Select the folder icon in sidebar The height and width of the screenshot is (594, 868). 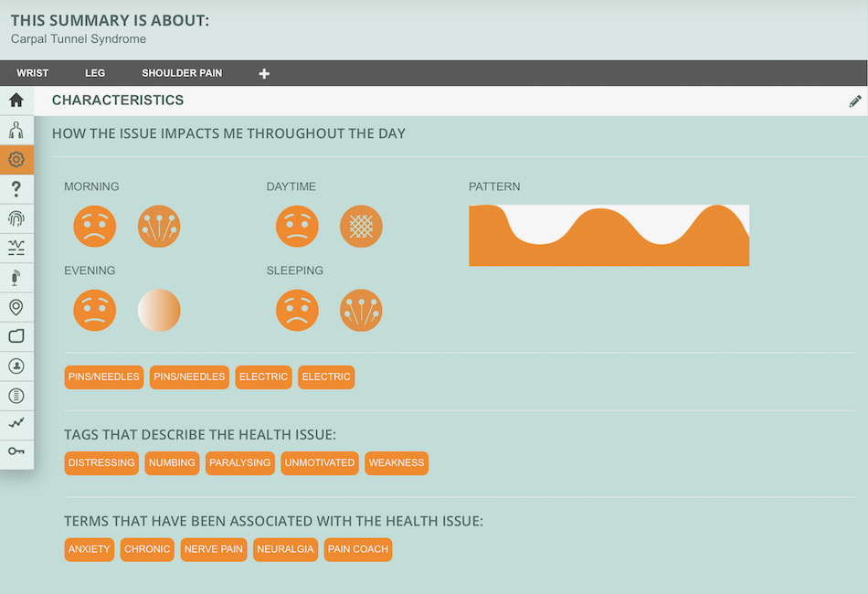coord(16,336)
